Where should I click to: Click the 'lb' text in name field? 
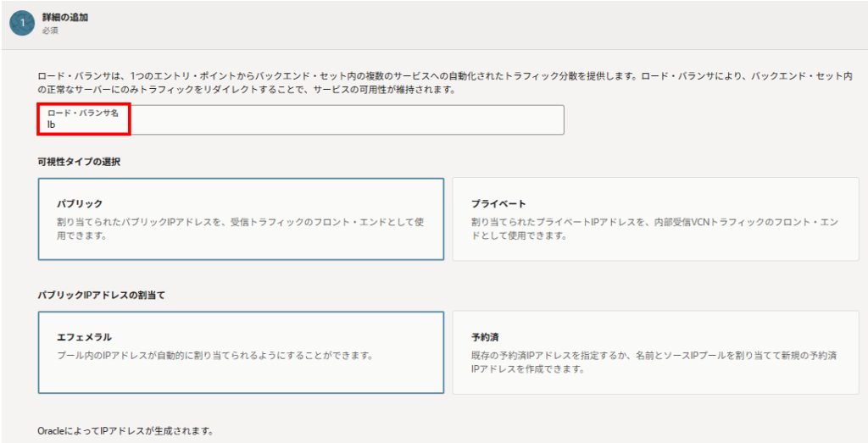coord(52,125)
